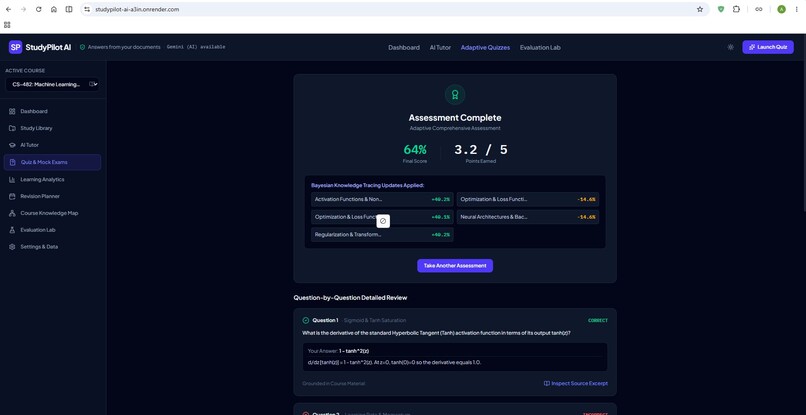This screenshot has width=806, height=415.
Task: Open Dashboard in the top navigation
Action: point(404,47)
